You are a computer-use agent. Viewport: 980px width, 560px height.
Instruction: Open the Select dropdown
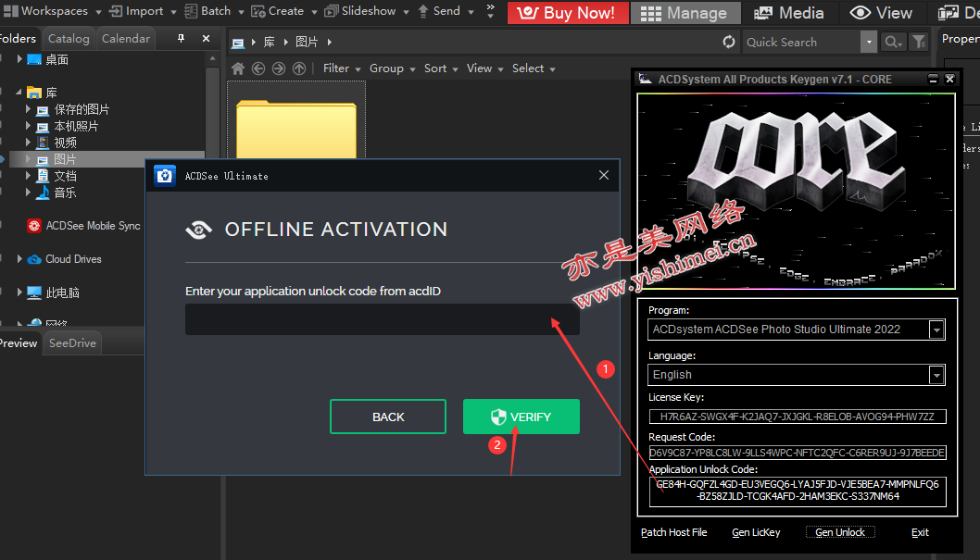pos(534,68)
